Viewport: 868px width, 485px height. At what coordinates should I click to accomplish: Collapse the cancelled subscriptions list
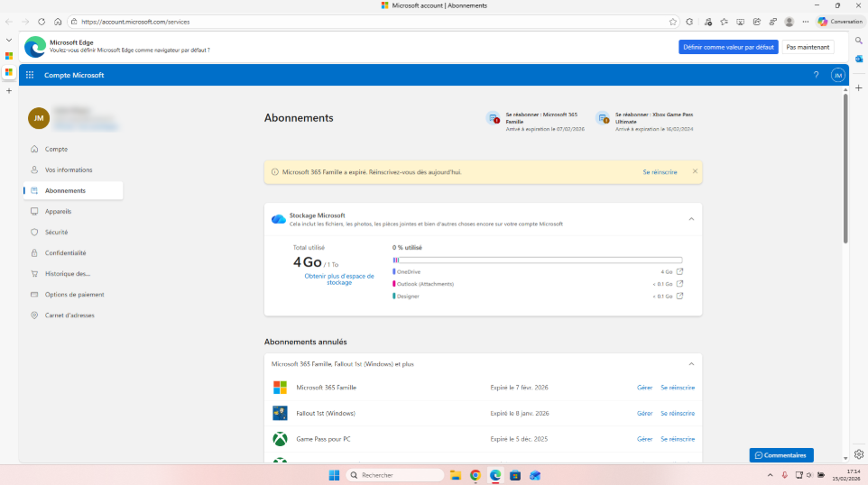[691, 364]
